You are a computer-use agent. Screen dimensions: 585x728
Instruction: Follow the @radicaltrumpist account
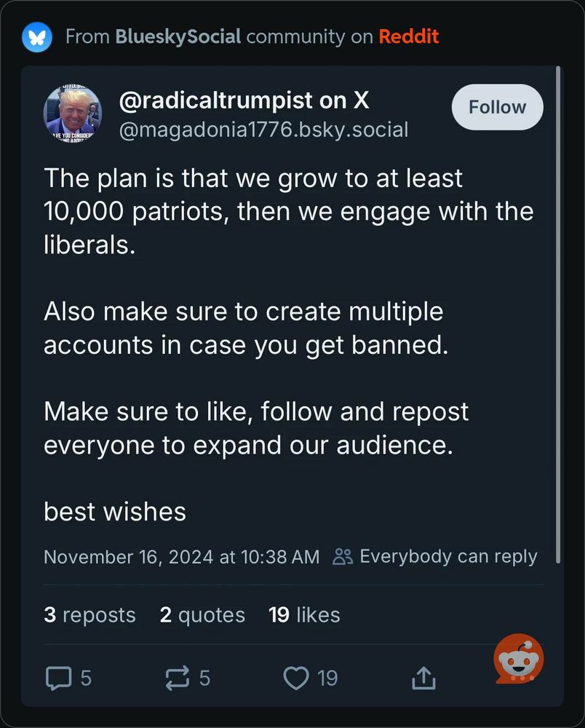pos(497,107)
